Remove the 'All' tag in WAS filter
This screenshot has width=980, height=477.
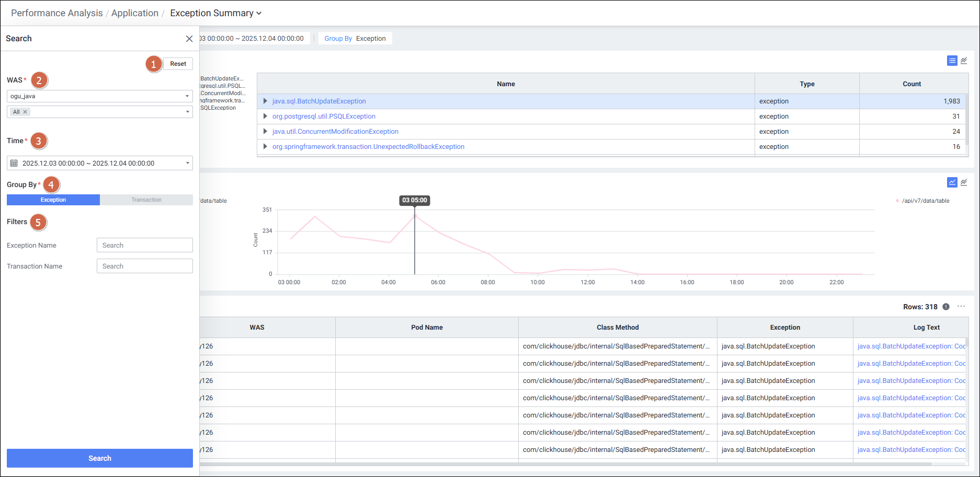point(25,112)
